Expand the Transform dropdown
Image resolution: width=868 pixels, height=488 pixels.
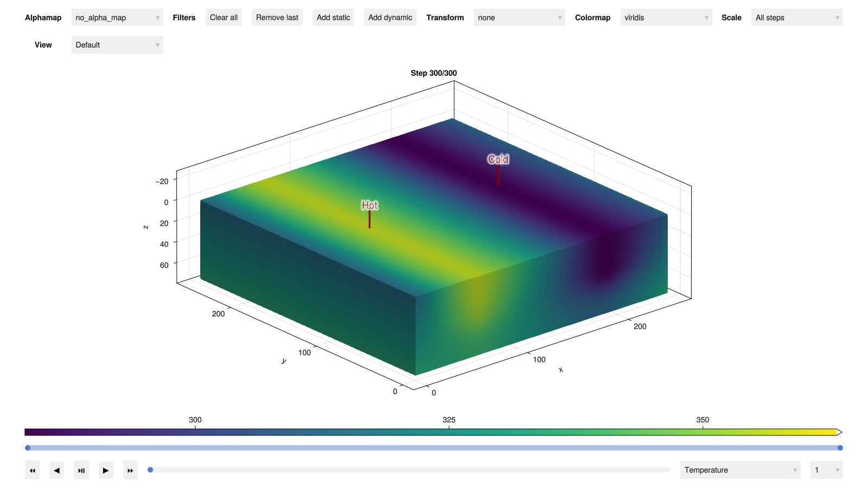(519, 17)
